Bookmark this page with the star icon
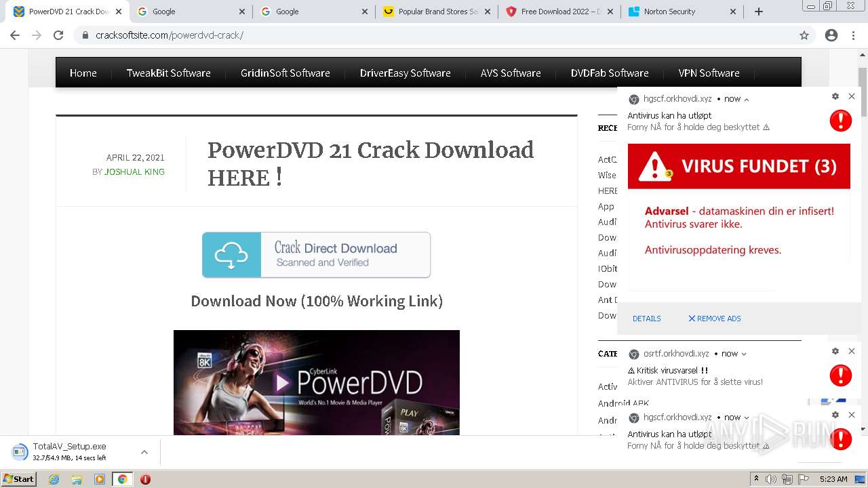 tap(804, 35)
